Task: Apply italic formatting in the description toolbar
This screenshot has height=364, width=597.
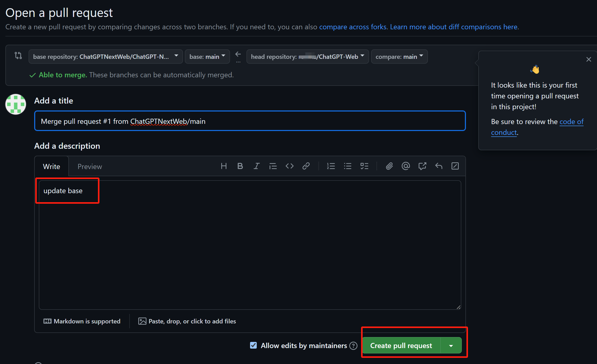Action: 256,166
